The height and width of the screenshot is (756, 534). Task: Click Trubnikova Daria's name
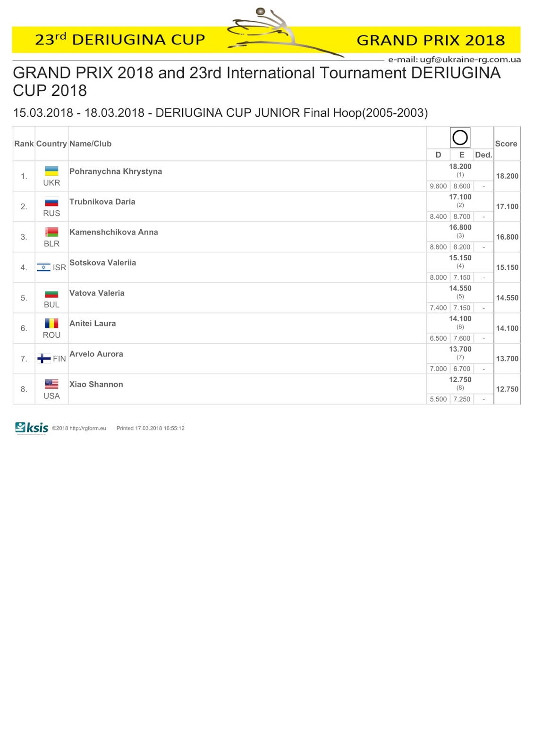[102, 202]
